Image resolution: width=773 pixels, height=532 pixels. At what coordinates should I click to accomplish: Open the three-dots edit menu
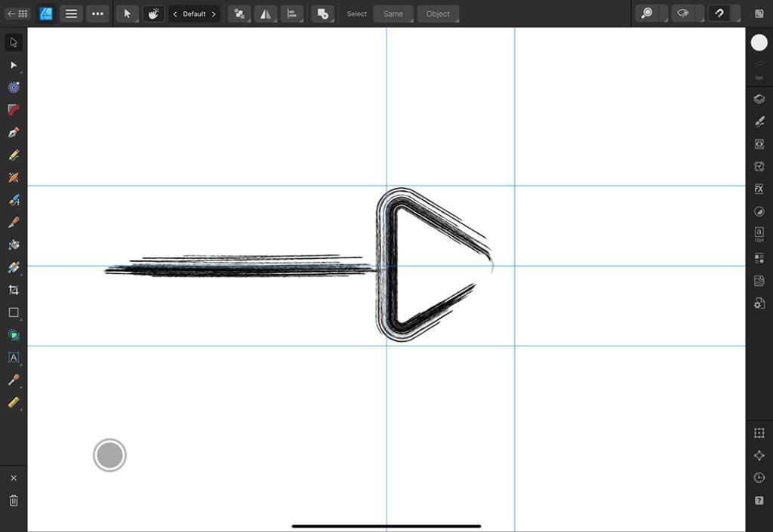click(97, 14)
